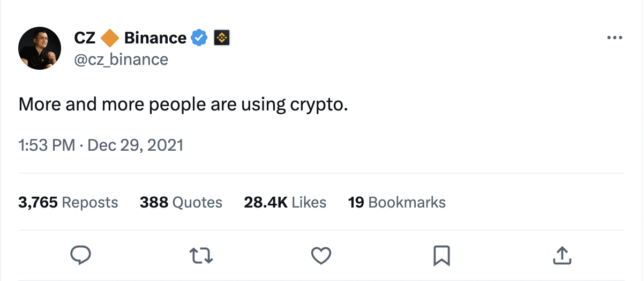Image resolution: width=644 pixels, height=281 pixels.
Task: Click the blue verified checkmark badge
Action: click(x=199, y=38)
